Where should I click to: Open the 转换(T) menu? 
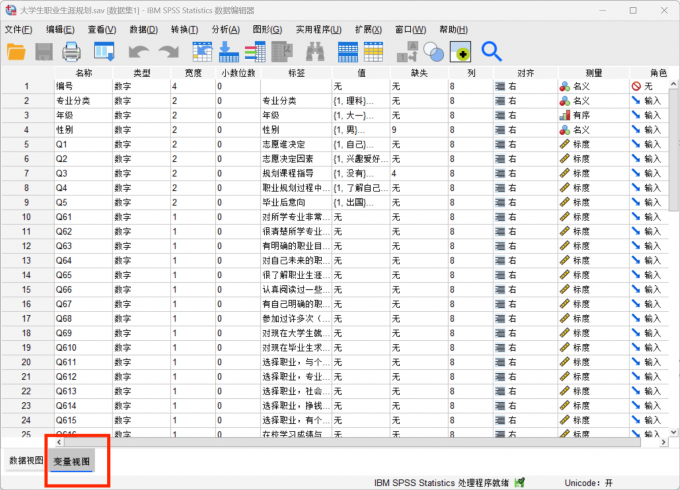(184, 29)
